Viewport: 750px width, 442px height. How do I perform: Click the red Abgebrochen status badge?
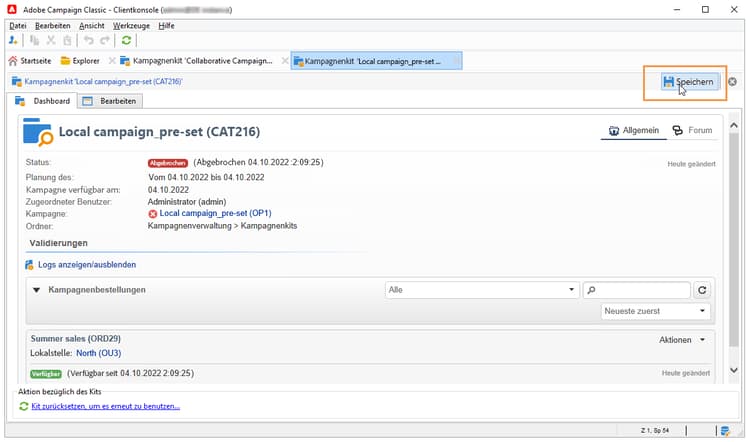(168, 163)
